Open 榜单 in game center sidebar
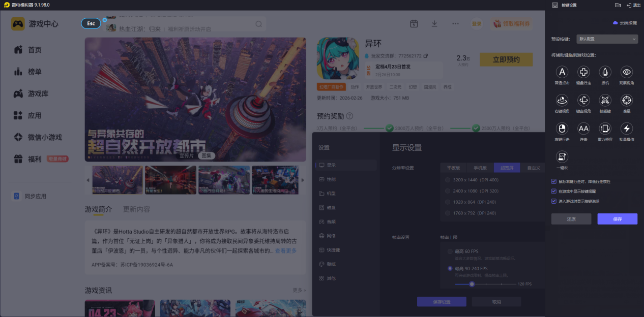This screenshot has height=317, width=644. 35,72
